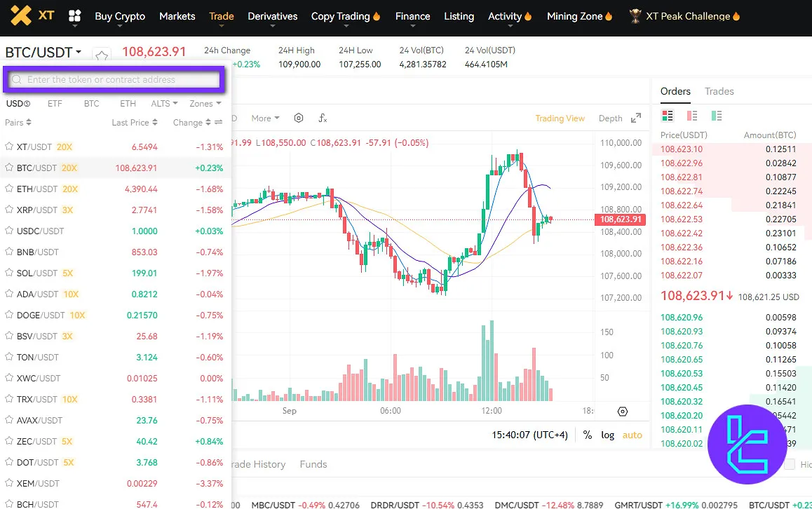Show buy orders only view icon
Screen dimensions: 812x509
(x=717, y=116)
